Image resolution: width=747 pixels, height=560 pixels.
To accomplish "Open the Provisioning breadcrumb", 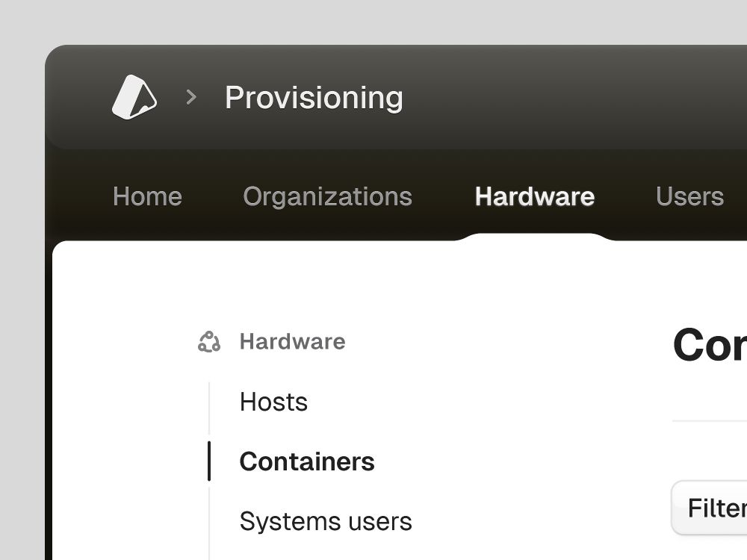I will click(314, 98).
